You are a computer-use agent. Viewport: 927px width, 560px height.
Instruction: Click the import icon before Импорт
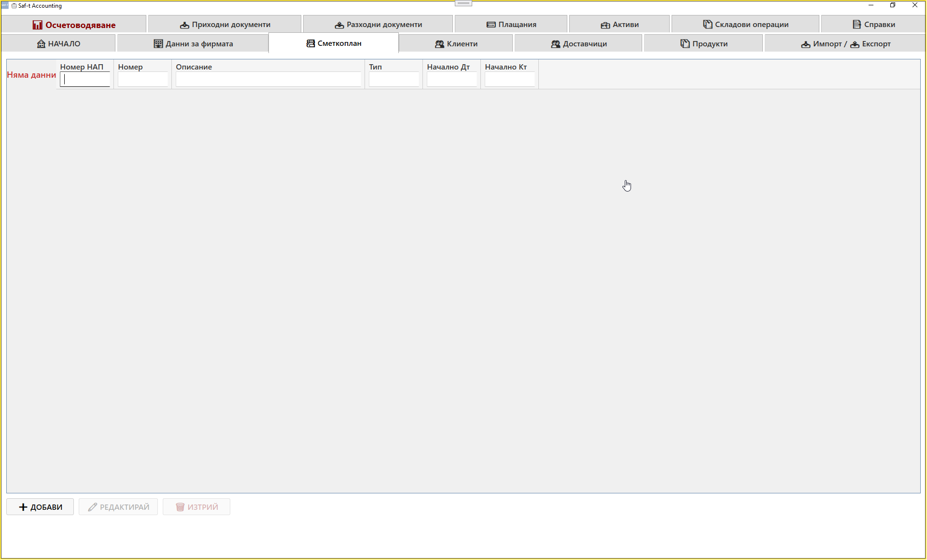coord(806,44)
